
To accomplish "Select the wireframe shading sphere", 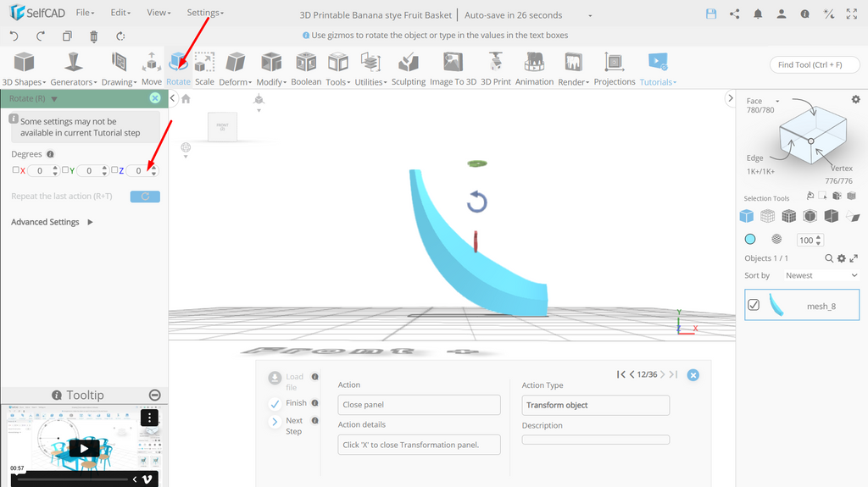I will pos(776,239).
